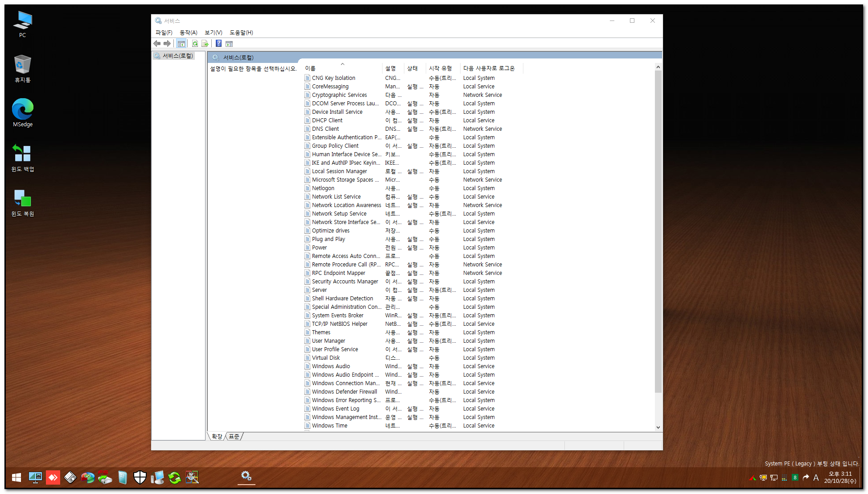Image resolution: width=868 pixels, height=494 pixels.
Task: Refresh the services list via toolbar icon
Action: click(x=195, y=43)
